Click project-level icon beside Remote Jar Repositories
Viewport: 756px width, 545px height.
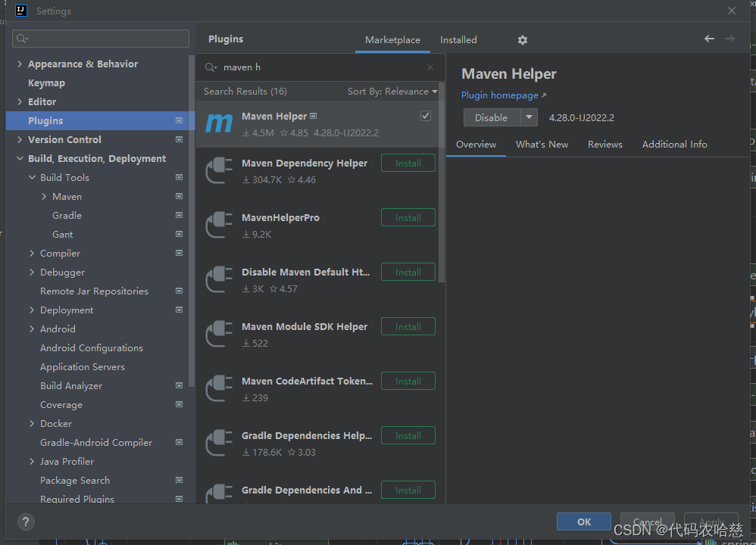(x=179, y=291)
